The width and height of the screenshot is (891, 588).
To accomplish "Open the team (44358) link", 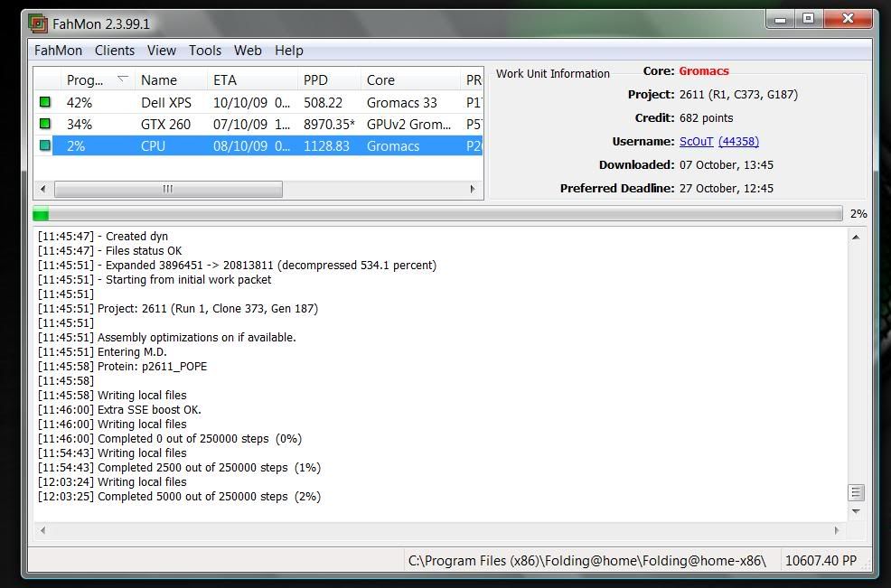I will [x=738, y=142].
